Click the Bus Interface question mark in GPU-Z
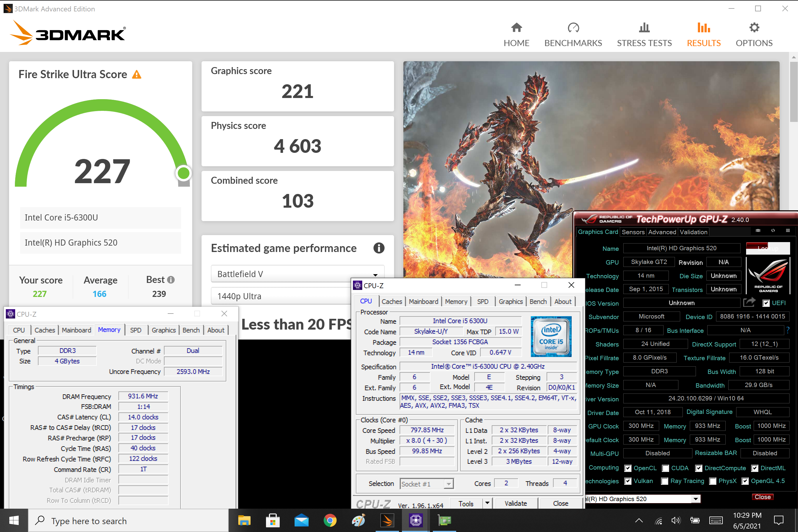The height and width of the screenshot is (532, 798). pyautogui.click(x=788, y=330)
